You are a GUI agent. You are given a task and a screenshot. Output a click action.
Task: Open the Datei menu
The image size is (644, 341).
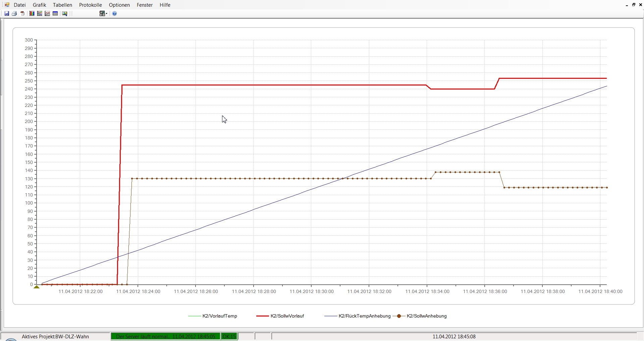click(20, 5)
